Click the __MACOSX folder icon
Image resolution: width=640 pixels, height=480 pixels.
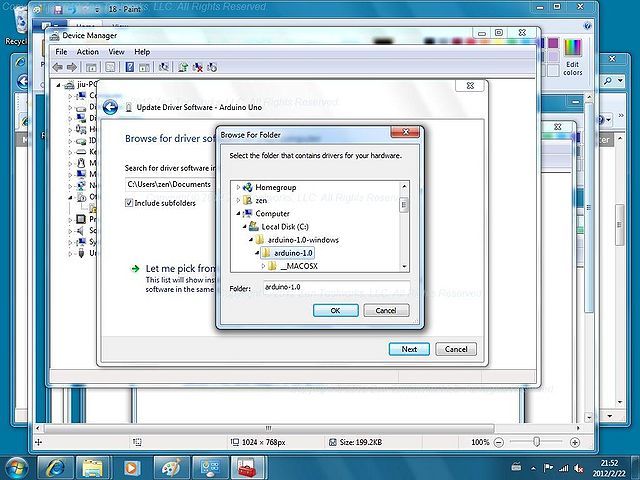coord(272,266)
